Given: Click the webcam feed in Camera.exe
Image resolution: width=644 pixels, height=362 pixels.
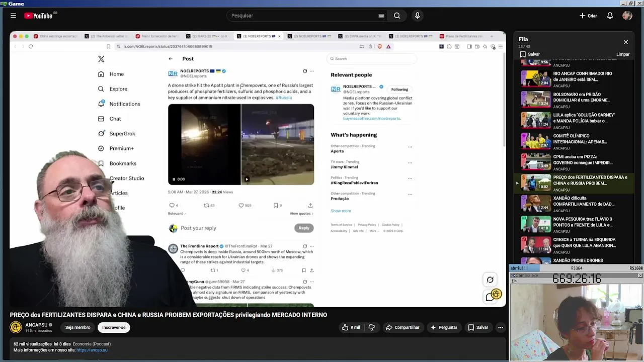Looking at the screenshot, I should click(577, 322).
